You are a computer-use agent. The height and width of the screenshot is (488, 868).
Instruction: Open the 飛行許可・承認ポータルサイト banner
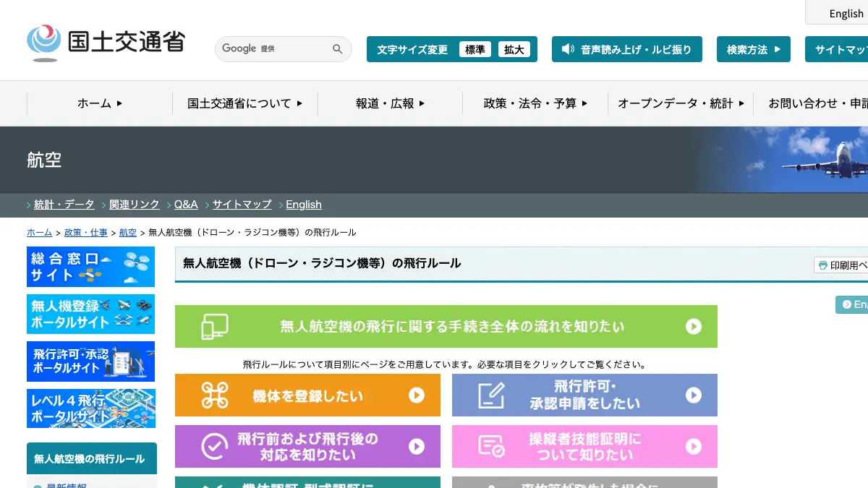tap(91, 361)
